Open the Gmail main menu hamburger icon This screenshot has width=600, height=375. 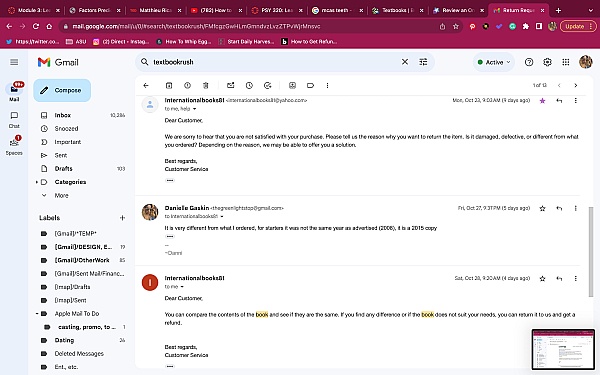tap(14, 62)
